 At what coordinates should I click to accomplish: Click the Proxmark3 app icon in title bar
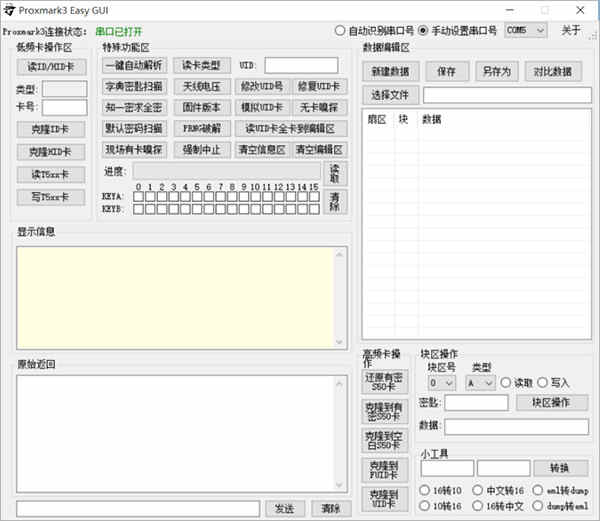pos(9,10)
